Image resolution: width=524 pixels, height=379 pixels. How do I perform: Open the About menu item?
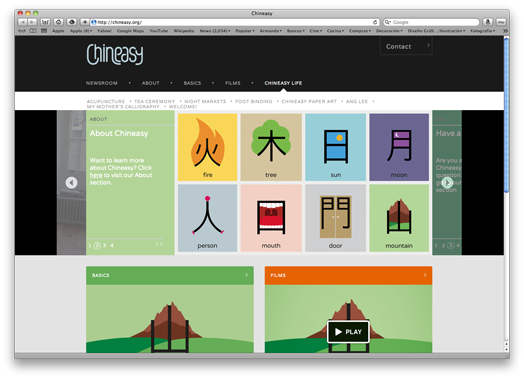click(x=150, y=83)
